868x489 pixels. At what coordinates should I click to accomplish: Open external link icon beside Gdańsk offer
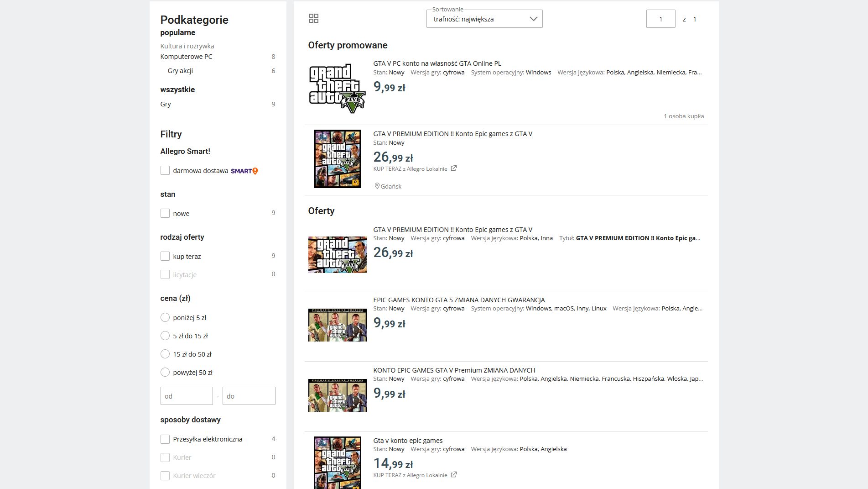click(x=454, y=168)
